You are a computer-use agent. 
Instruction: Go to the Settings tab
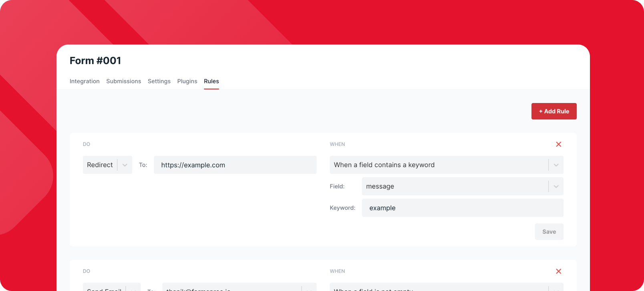coord(159,81)
